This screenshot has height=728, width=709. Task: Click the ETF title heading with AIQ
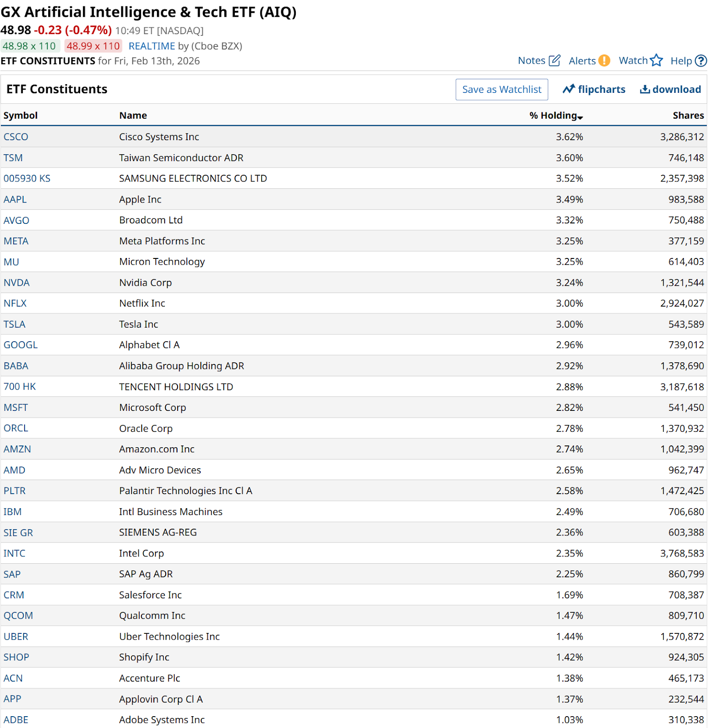point(148,12)
